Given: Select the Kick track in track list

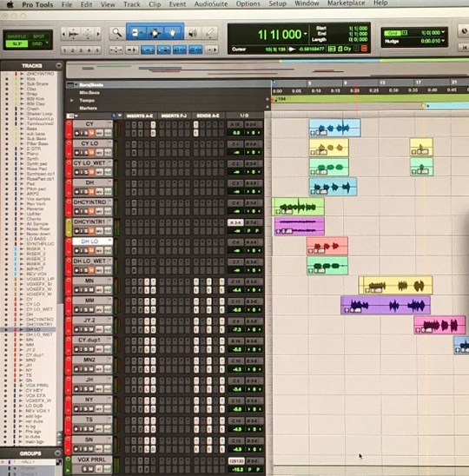Looking at the screenshot, I should tap(31, 79).
